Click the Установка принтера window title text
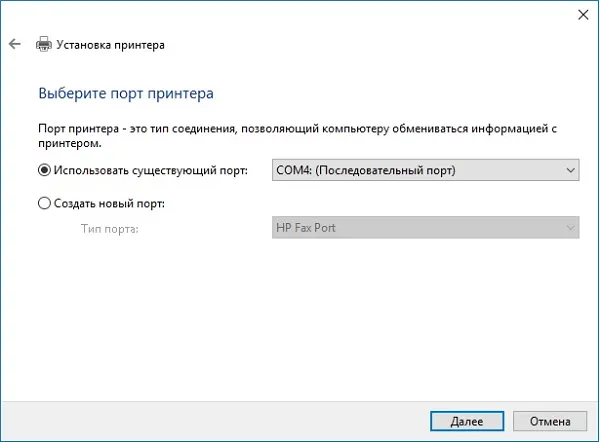Image resolution: width=600 pixels, height=443 pixels. point(111,45)
